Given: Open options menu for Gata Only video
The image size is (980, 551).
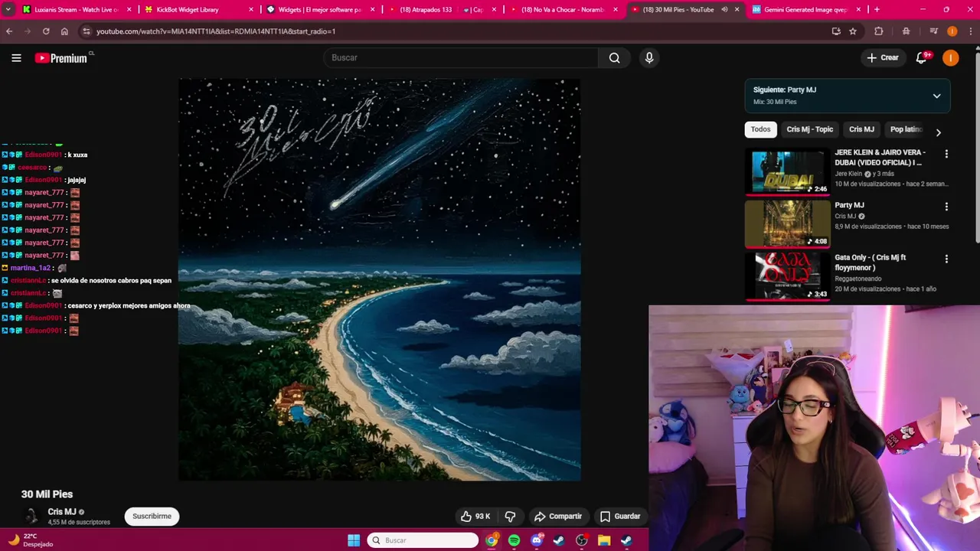Looking at the screenshot, I should point(946,259).
